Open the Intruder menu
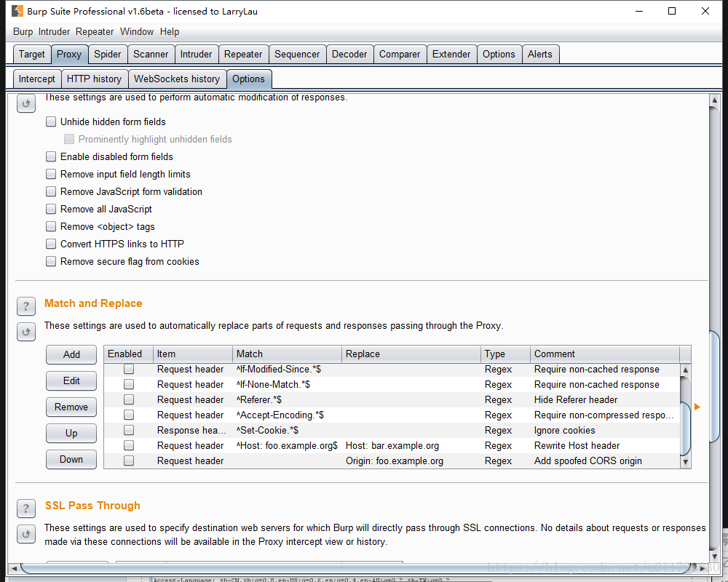Viewport: 728px width, 582px height. [54, 31]
